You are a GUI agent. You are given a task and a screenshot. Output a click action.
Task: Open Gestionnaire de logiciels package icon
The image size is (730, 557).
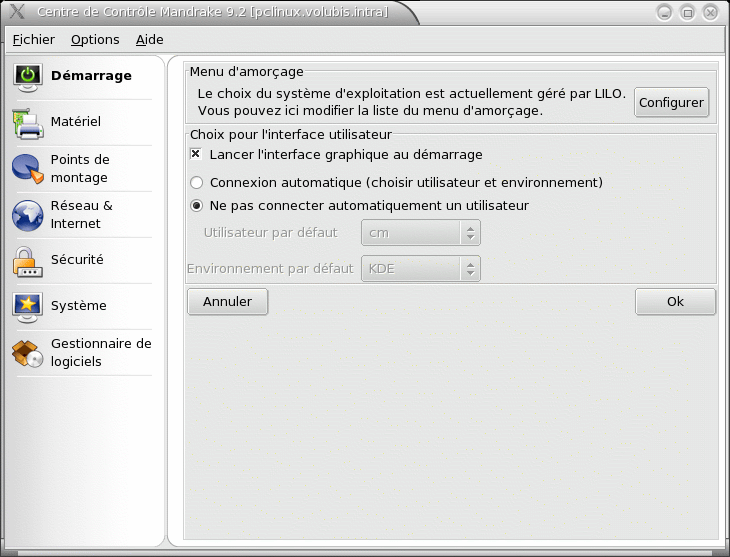[28, 353]
